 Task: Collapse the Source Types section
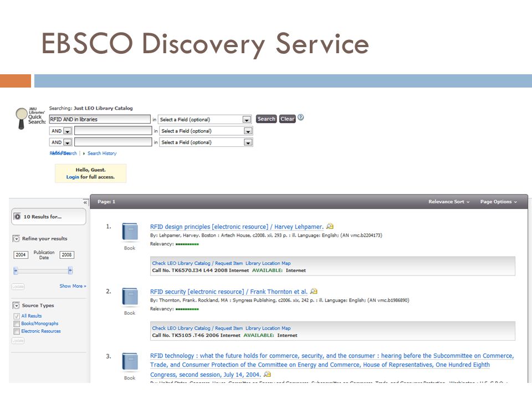click(16, 306)
